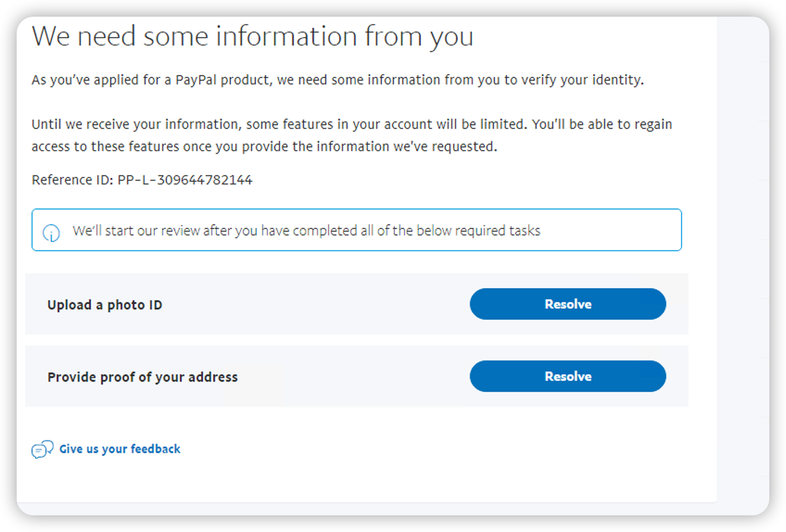This screenshot has height=532, width=786.
Task: Click the limited features explanation text
Action: click(352, 135)
